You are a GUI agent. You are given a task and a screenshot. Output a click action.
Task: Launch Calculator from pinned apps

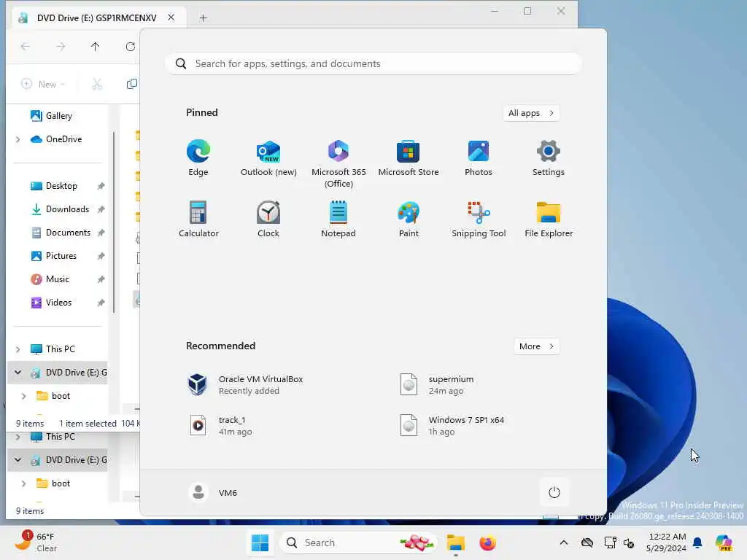[198, 219]
